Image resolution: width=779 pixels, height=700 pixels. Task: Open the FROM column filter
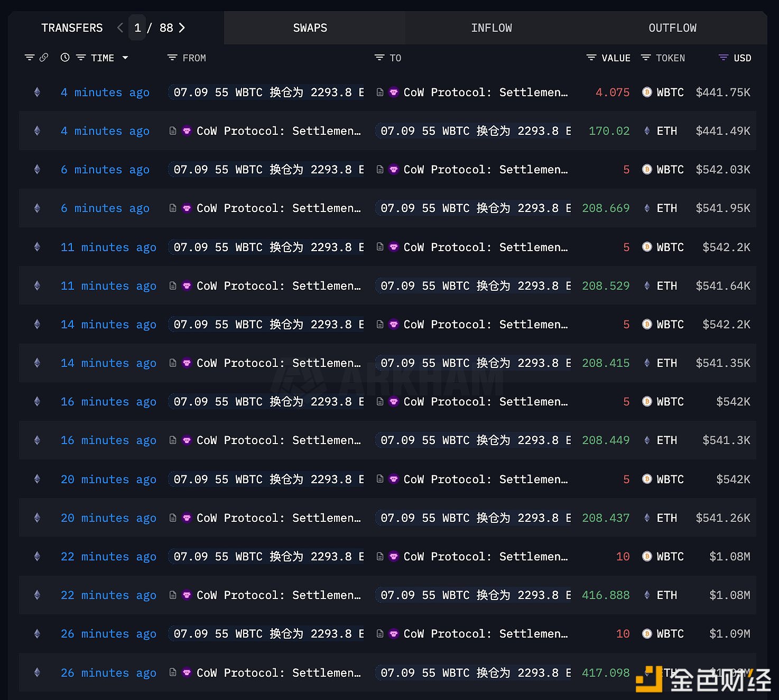[172, 58]
